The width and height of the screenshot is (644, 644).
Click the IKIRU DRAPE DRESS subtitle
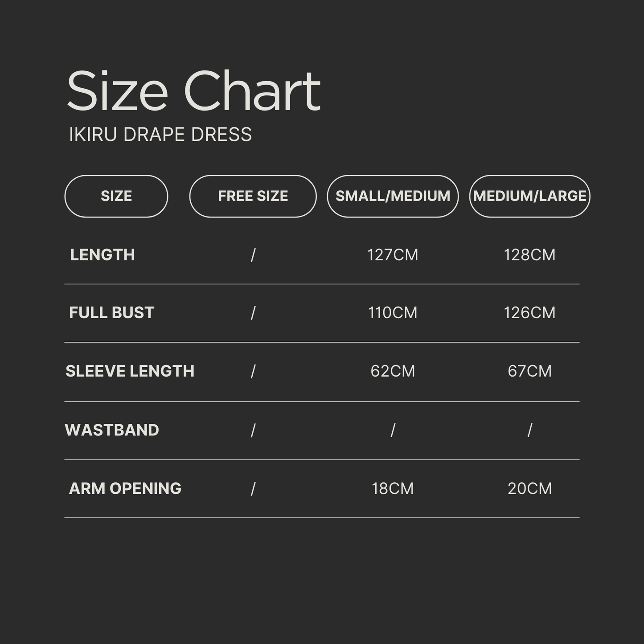pos(160,135)
